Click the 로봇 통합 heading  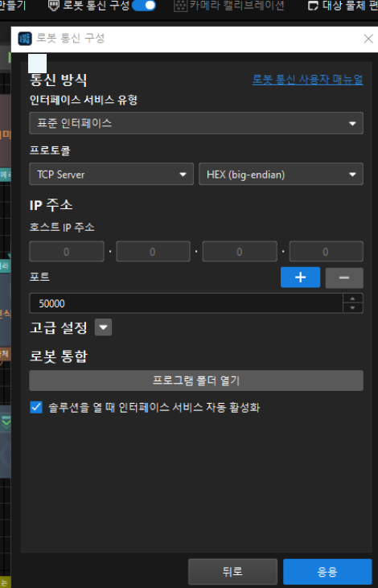pyautogui.click(x=58, y=356)
